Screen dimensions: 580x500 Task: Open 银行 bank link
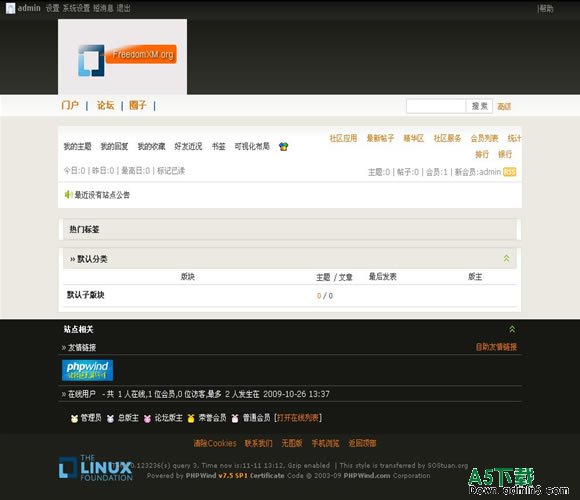(505, 154)
